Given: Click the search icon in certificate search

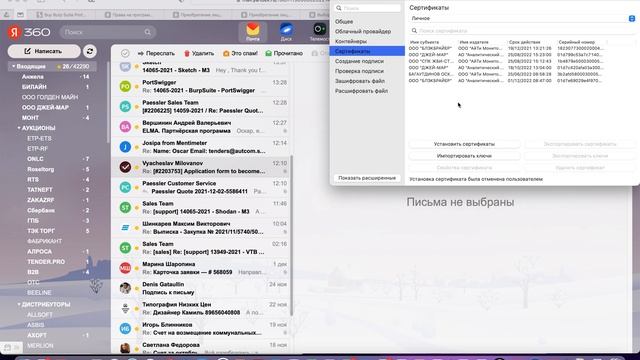Looking at the screenshot, I should click(x=414, y=31).
